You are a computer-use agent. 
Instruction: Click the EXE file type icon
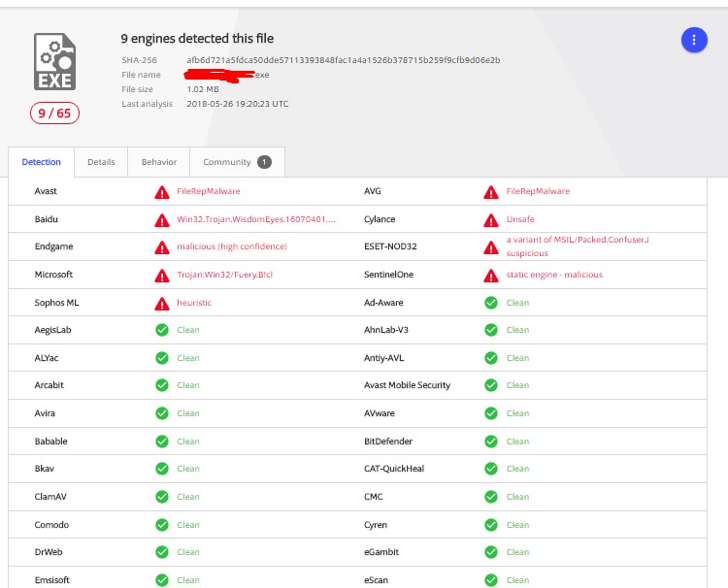click(x=54, y=61)
